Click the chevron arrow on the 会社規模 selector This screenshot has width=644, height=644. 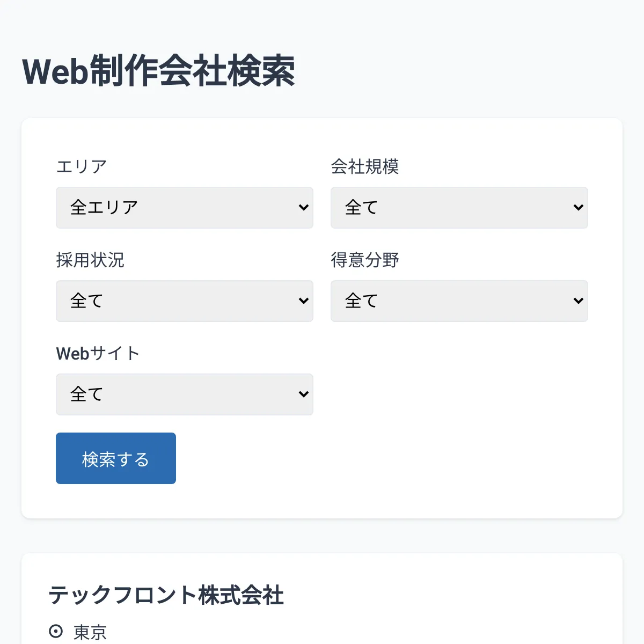pyautogui.click(x=579, y=208)
